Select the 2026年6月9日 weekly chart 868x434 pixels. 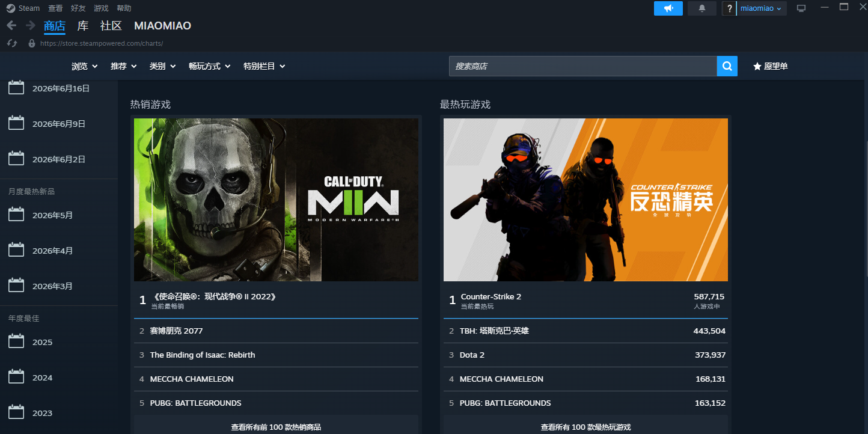[x=59, y=124]
